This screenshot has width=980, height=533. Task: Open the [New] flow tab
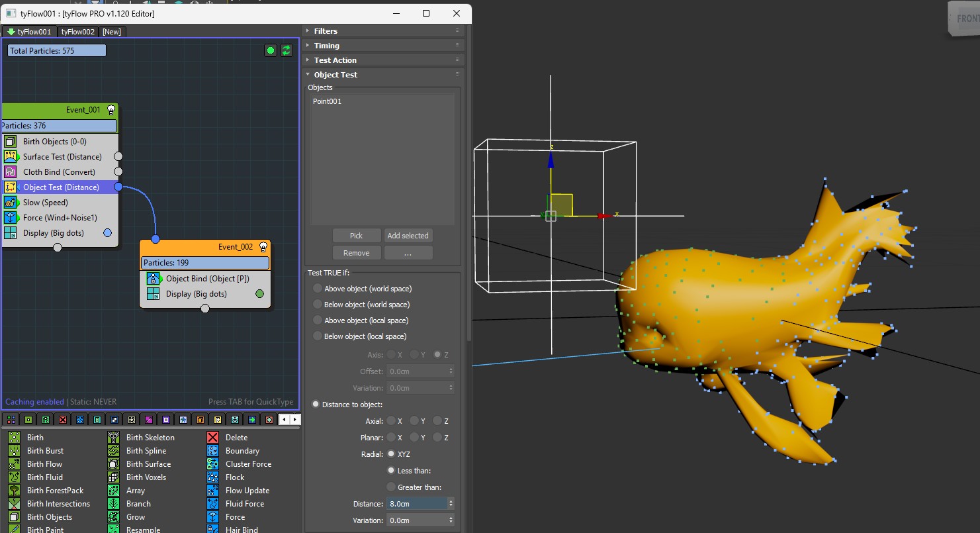tap(112, 32)
